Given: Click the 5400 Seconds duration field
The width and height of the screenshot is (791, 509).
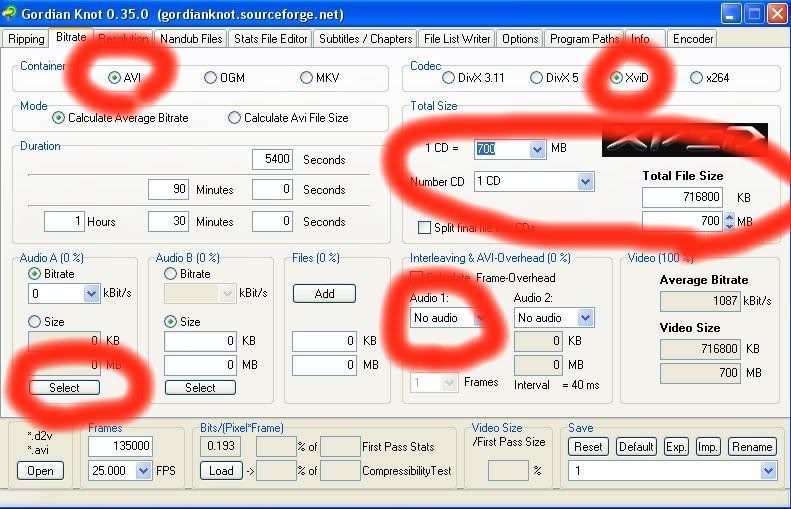Looking at the screenshot, I should [272, 159].
